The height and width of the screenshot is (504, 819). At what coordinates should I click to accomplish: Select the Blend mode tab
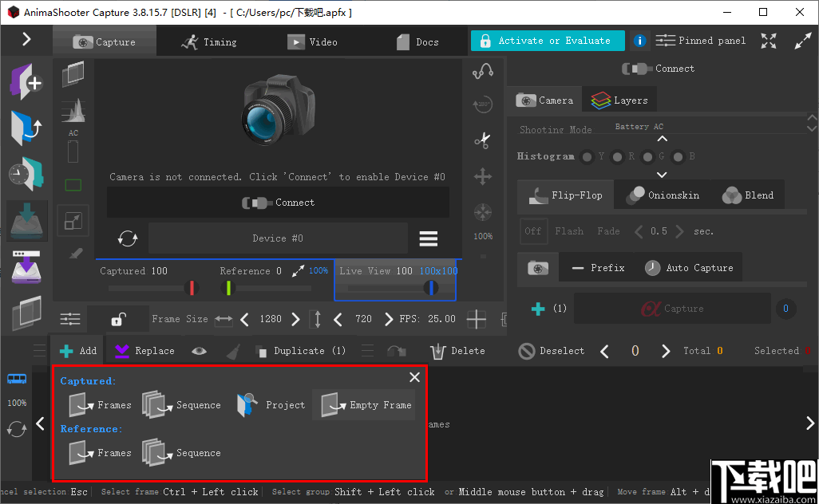coord(747,195)
